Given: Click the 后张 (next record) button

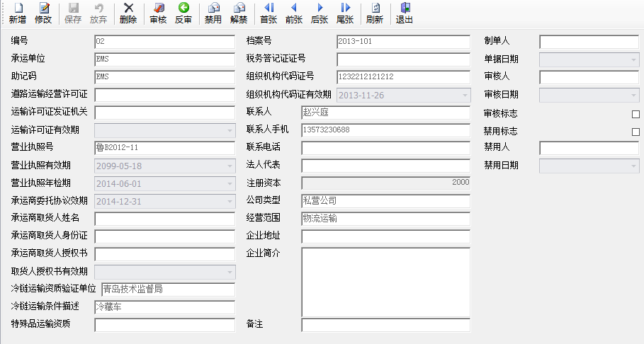Looking at the screenshot, I should (320, 13).
